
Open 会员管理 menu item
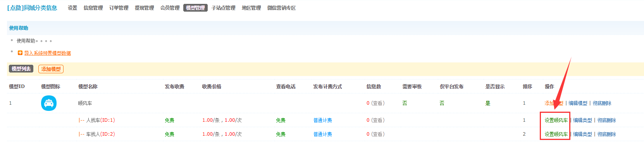170,8
